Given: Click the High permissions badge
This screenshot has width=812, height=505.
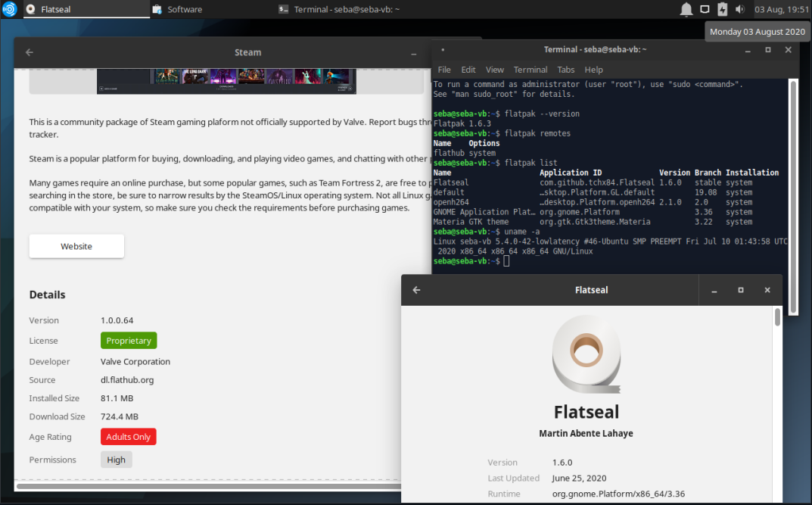Looking at the screenshot, I should click(116, 459).
